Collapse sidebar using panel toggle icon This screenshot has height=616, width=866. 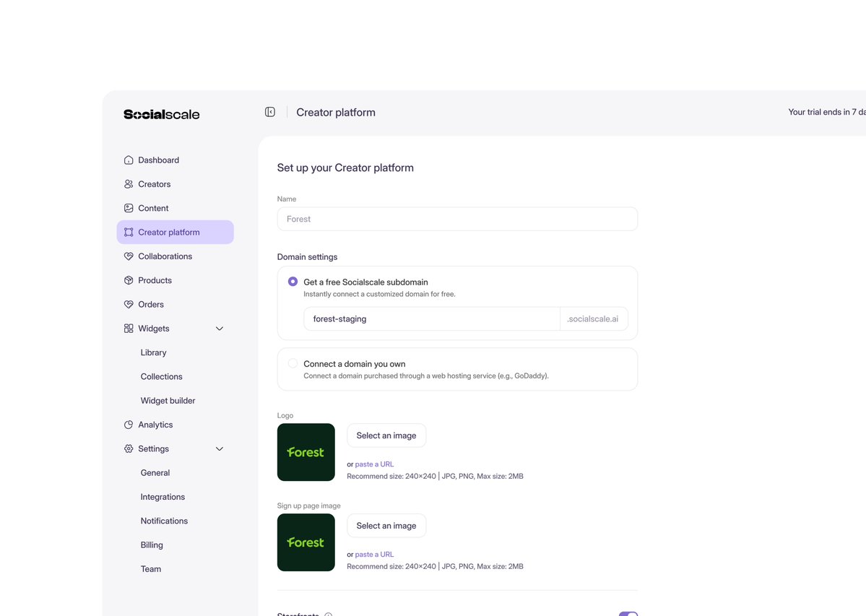coord(270,112)
